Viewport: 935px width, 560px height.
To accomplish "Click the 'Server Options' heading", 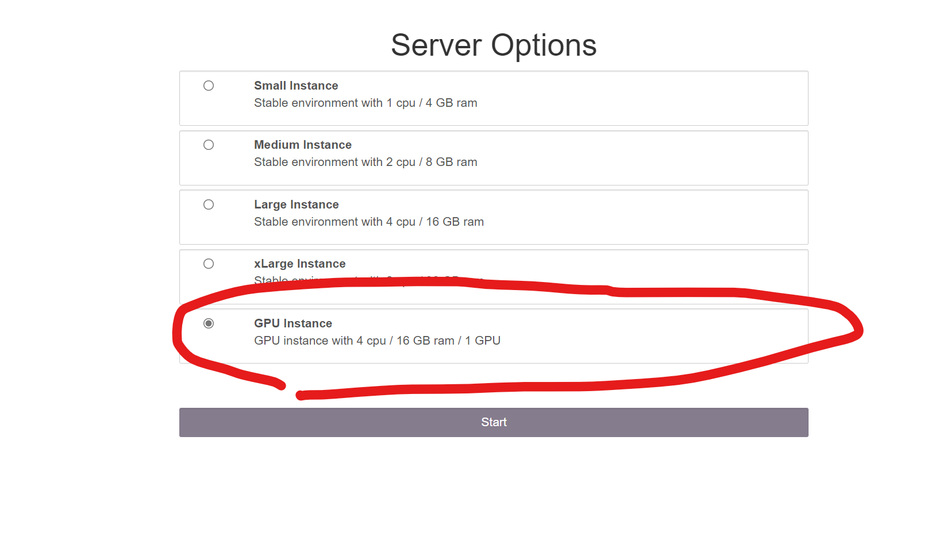I will pos(494,45).
